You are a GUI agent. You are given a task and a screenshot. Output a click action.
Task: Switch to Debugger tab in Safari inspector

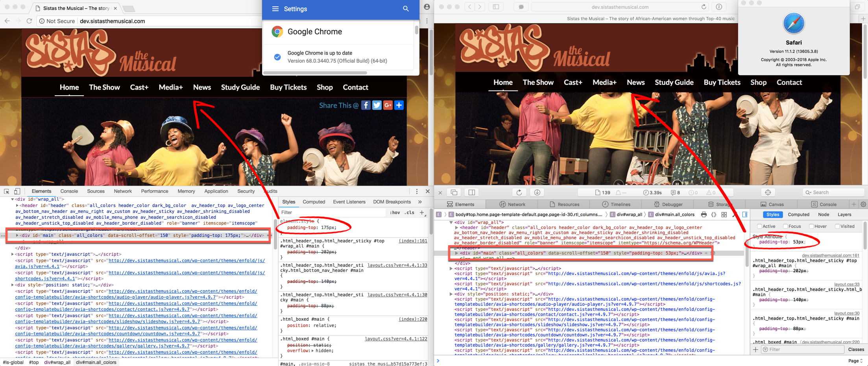point(668,204)
